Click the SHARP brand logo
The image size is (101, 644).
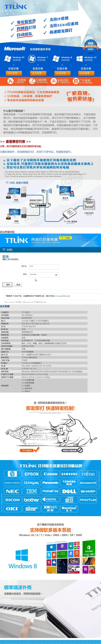(88, 491)
